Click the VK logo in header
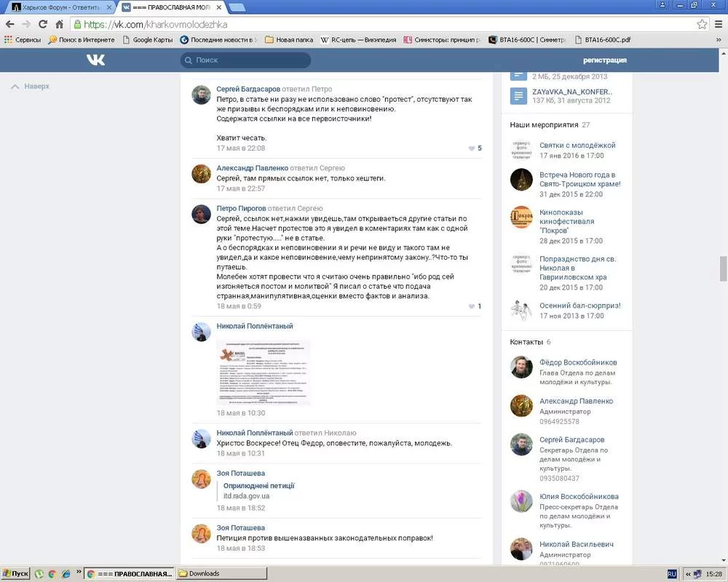This screenshot has height=582, width=728. 95,60
